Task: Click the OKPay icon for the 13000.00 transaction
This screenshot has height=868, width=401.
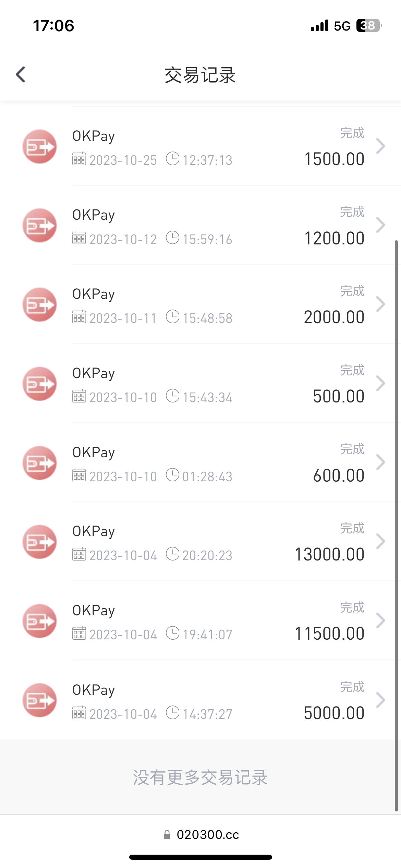Action: point(39,542)
